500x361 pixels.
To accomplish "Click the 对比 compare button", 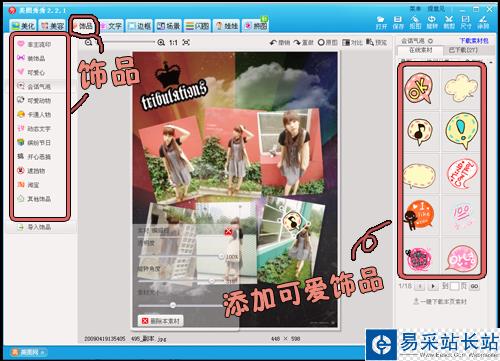I will pyautogui.click(x=352, y=43).
